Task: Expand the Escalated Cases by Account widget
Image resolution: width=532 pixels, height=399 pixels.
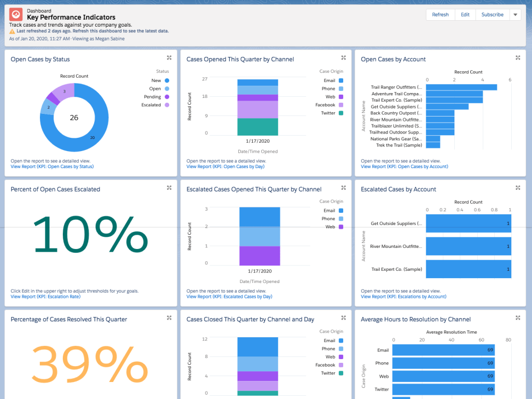Action: pos(518,187)
